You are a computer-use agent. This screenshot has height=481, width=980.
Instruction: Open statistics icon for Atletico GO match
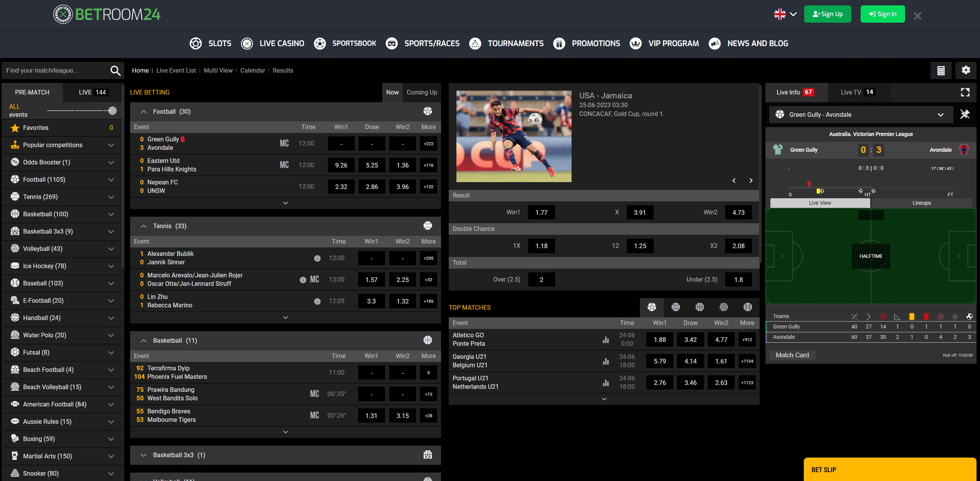click(x=606, y=340)
